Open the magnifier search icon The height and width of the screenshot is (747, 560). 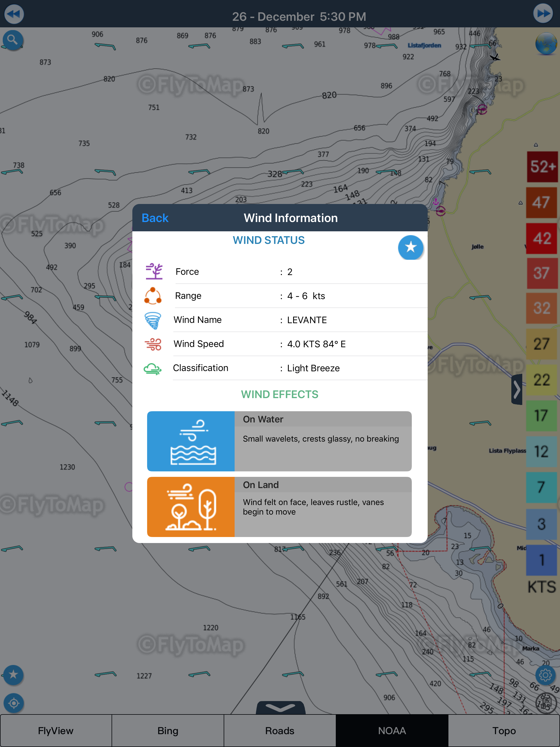[x=13, y=40]
